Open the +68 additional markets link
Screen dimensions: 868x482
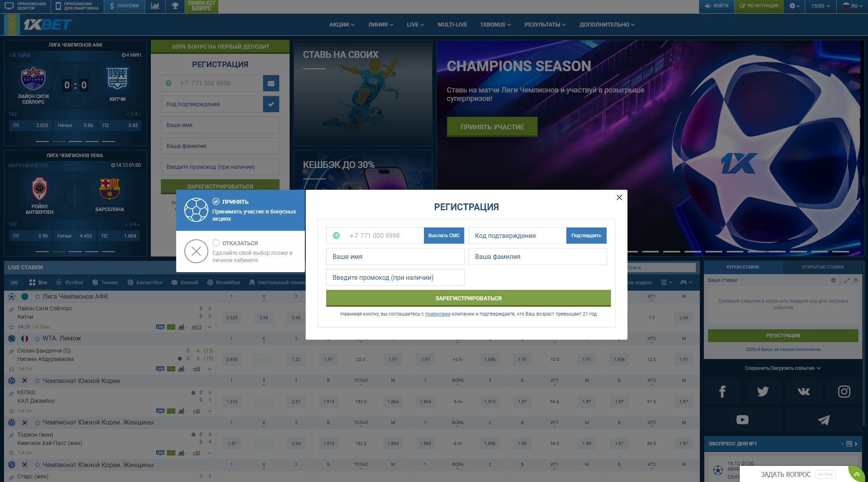[x=196, y=369]
